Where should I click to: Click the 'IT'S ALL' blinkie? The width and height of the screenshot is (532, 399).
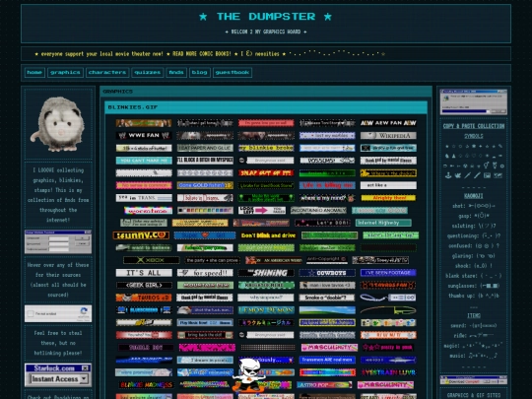point(144,273)
